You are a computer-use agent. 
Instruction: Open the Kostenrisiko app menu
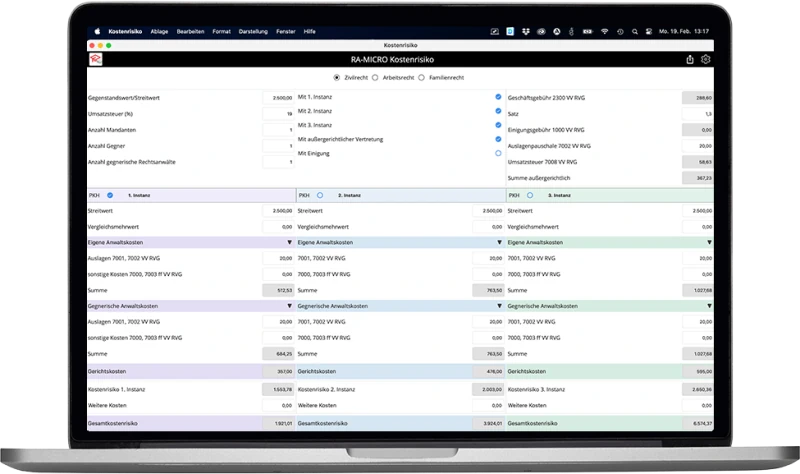tap(125, 31)
